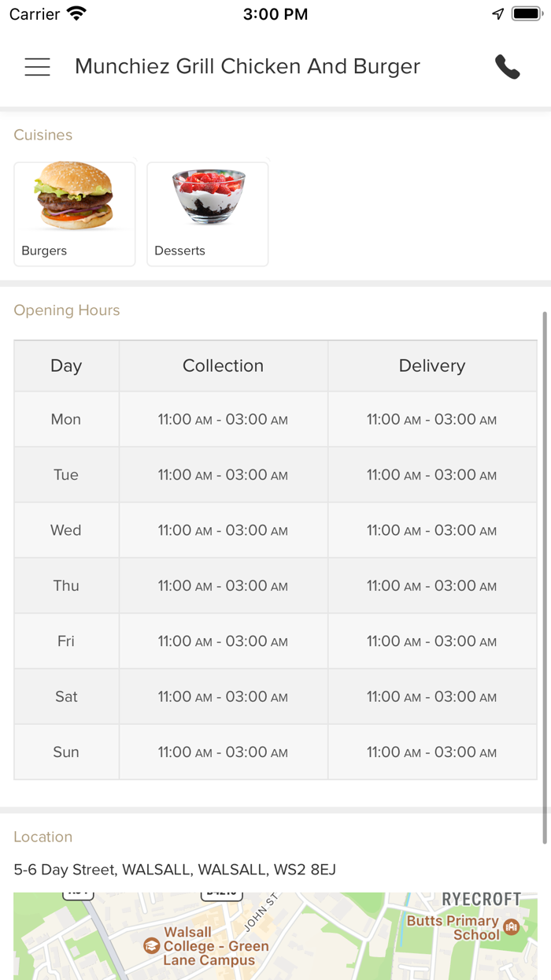This screenshot has width=551, height=980.
Task: Click the dessert bowl image
Action: tap(209, 197)
